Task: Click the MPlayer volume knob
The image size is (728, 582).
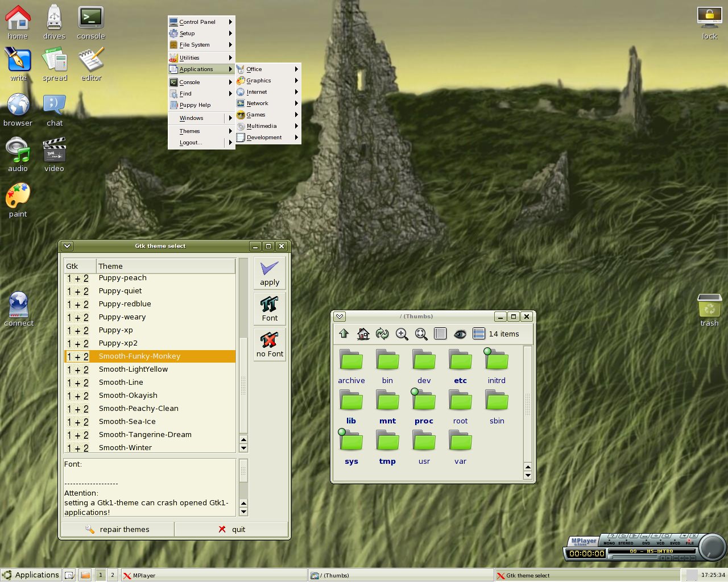Action: coord(712,547)
